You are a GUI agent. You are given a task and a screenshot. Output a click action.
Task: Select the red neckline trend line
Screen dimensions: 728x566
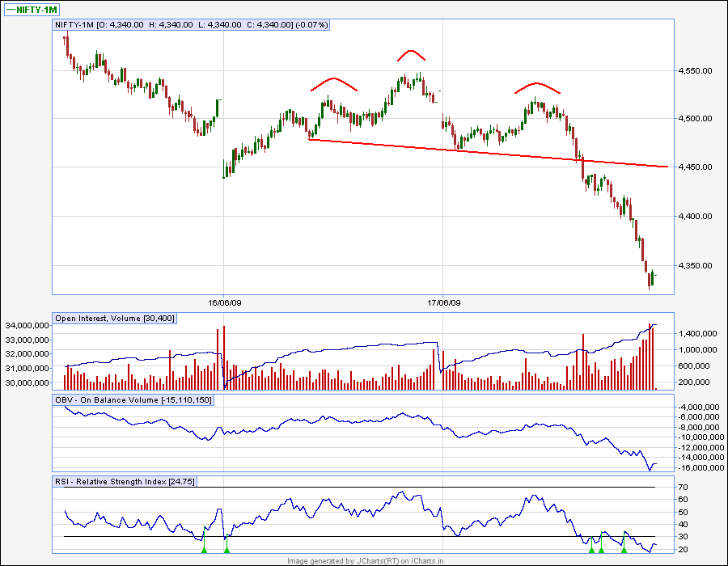(489, 153)
